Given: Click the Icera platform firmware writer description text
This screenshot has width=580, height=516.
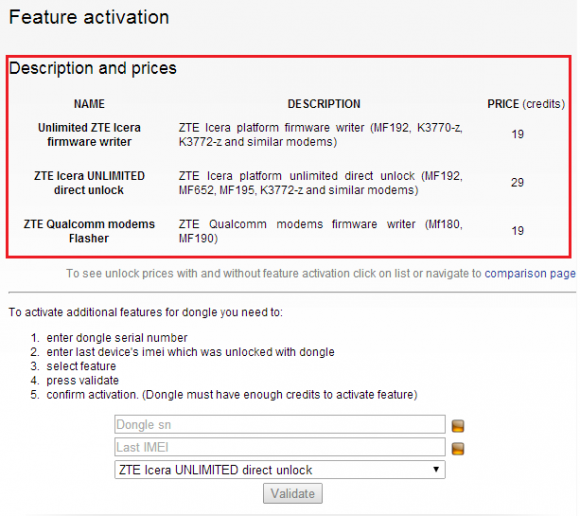Looking at the screenshot, I should (320, 135).
